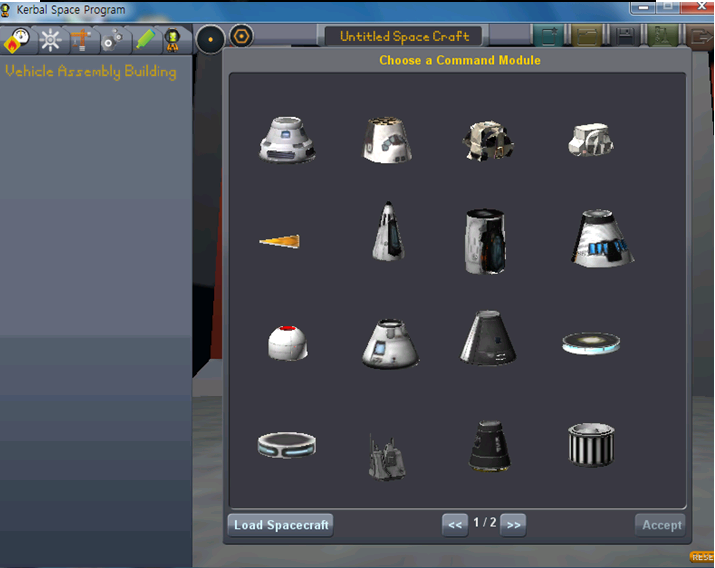Select the grey mechanical probe with antennas
Viewport: 715px width, 568px height.
[x=387, y=457]
